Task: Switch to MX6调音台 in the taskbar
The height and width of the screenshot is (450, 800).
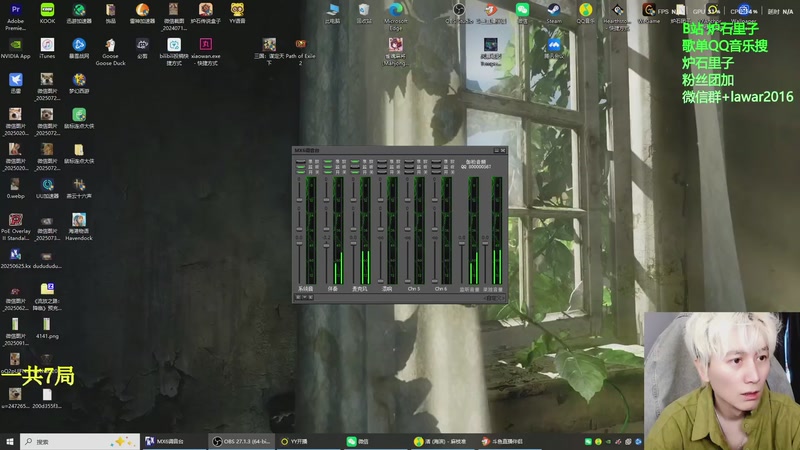Action: click(173, 441)
